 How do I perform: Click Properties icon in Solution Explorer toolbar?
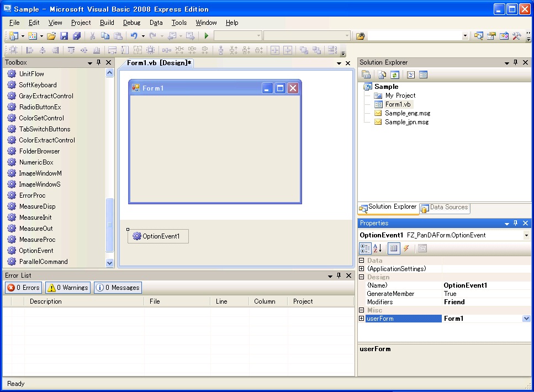[366, 75]
